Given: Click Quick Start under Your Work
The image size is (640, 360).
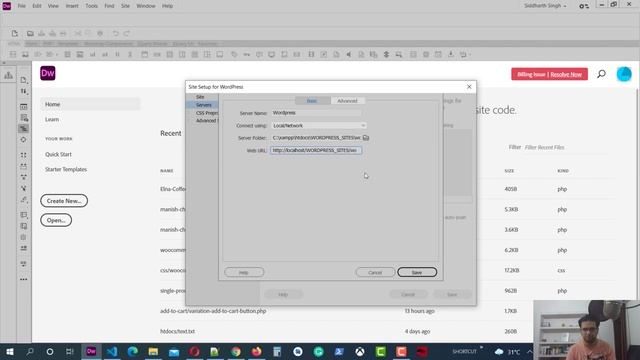Looking at the screenshot, I should 58,154.
